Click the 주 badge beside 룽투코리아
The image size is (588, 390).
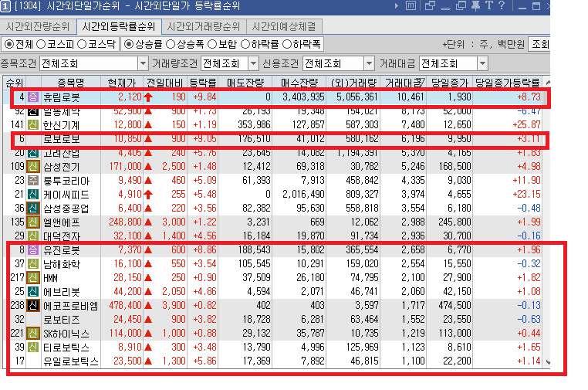33,180
